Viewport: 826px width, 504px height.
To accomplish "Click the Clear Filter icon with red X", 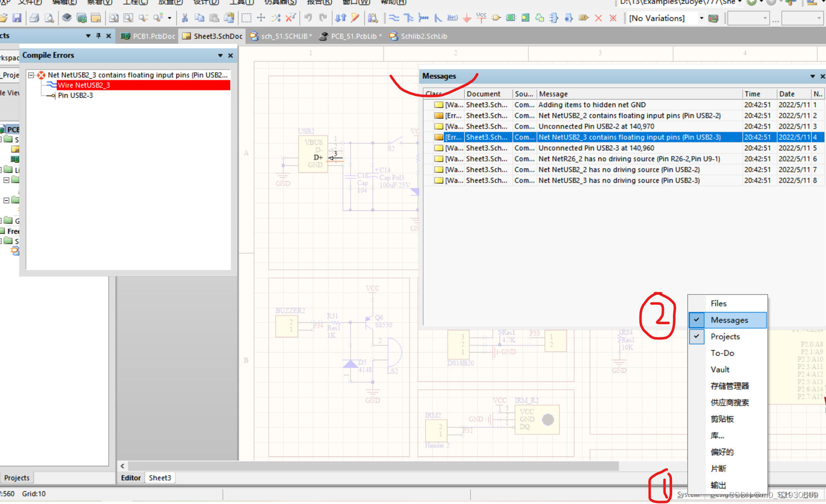I will [x=291, y=18].
